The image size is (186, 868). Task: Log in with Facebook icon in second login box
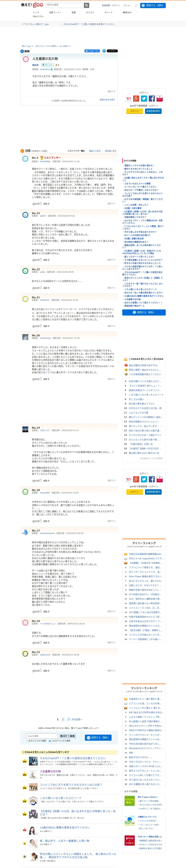pos(152,479)
